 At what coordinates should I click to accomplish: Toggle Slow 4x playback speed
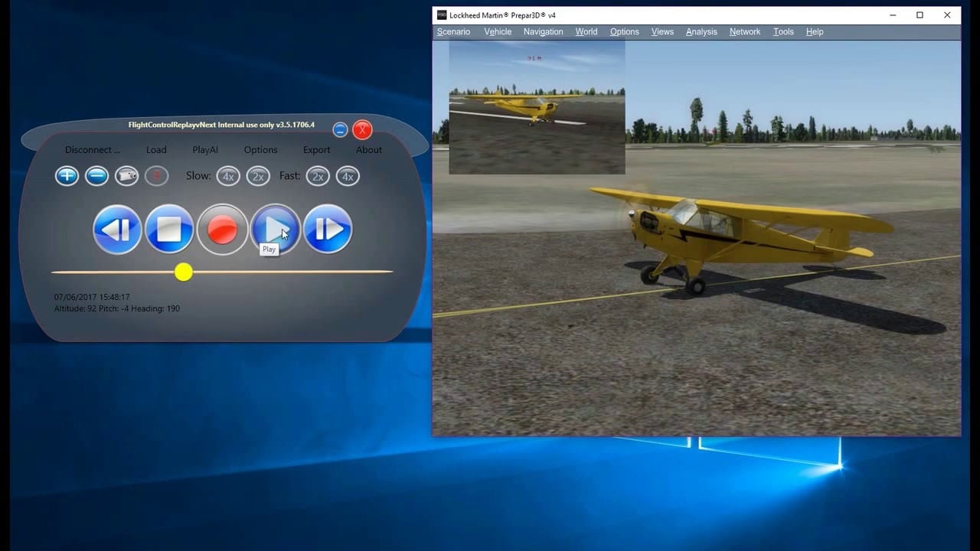click(x=228, y=176)
